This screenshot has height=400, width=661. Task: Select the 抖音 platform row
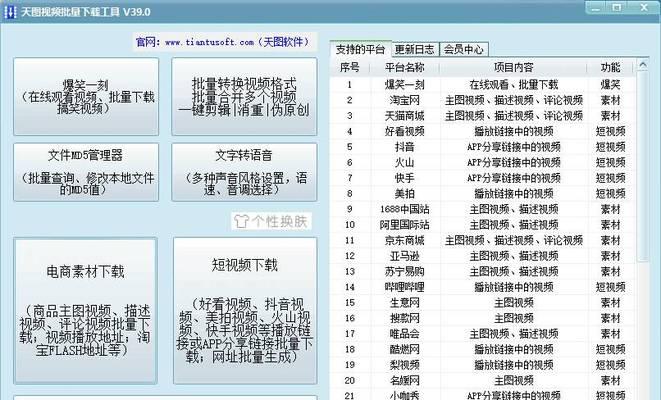(483, 147)
